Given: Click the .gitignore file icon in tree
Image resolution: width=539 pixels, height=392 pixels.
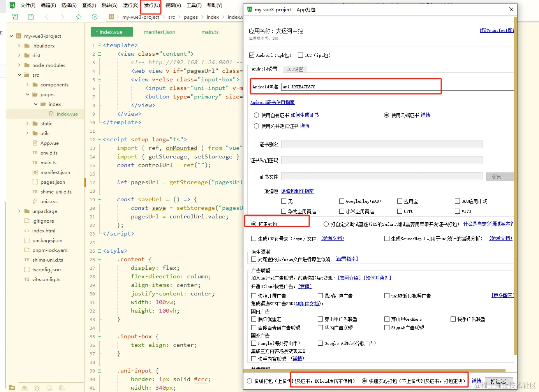Looking at the screenshot, I should coord(27,221).
